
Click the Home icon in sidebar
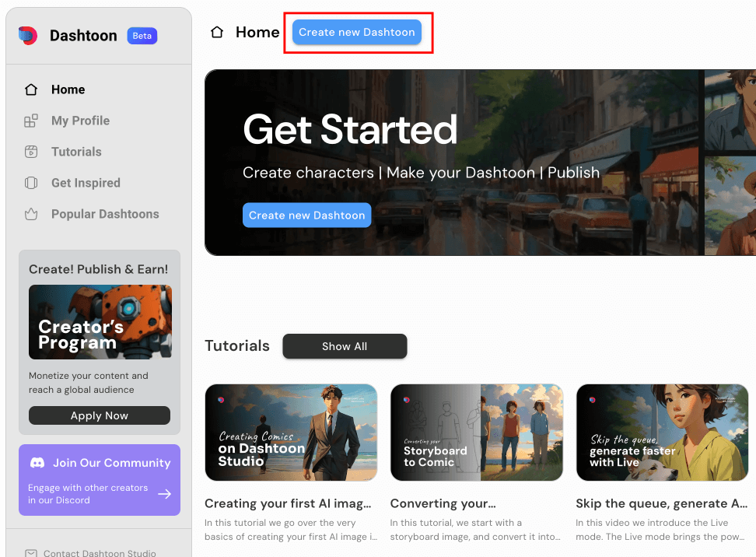(31, 89)
